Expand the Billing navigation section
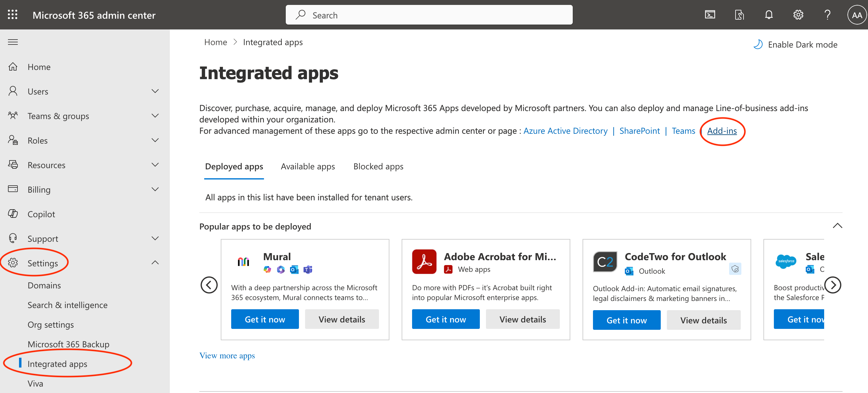This screenshot has width=868, height=393. coord(155,189)
